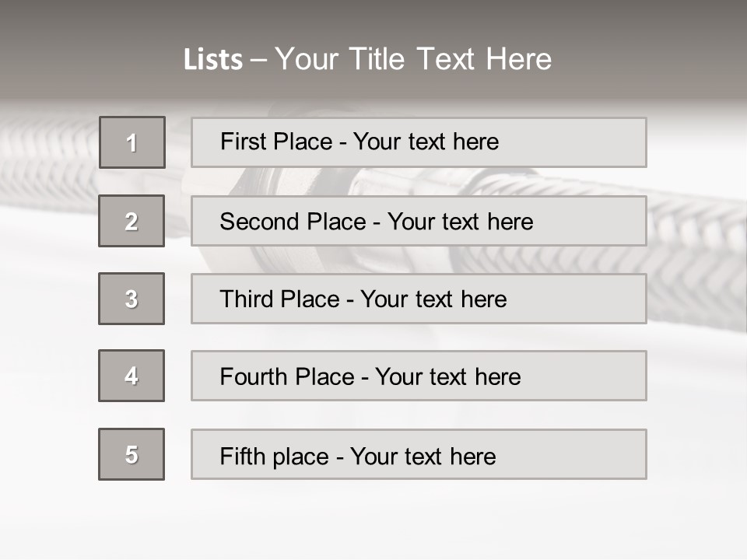Click the words "Fifth place"
The height and width of the screenshot is (560, 747).
275,456
